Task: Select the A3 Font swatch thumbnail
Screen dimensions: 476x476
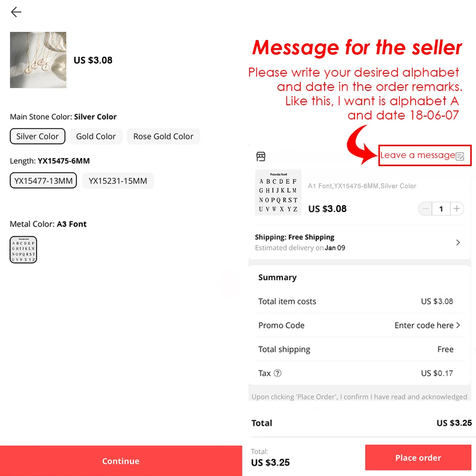Action: click(x=23, y=249)
